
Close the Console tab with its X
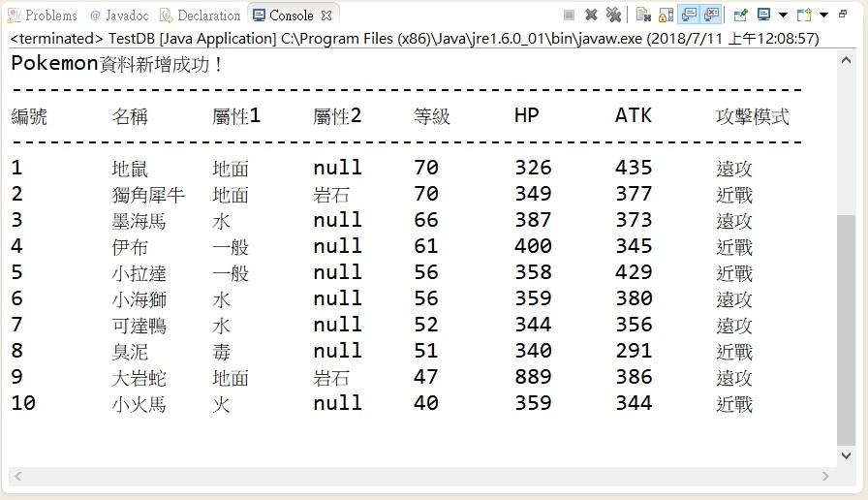(x=326, y=16)
